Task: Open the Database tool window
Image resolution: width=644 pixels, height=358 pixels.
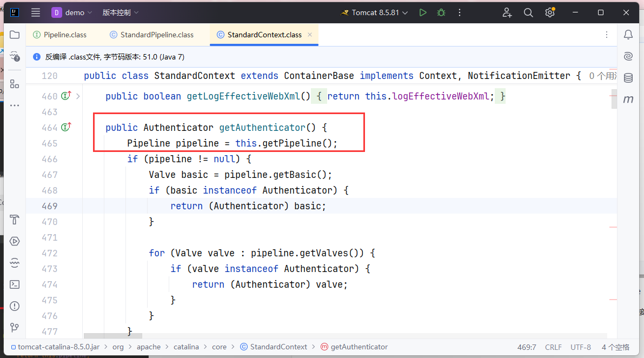Action: (x=628, y=78)
